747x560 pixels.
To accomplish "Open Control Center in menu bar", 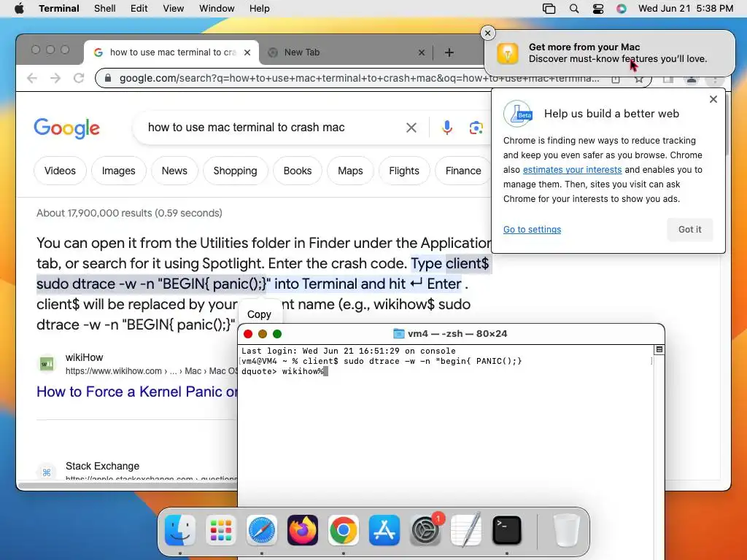I will tap(598, 9).
